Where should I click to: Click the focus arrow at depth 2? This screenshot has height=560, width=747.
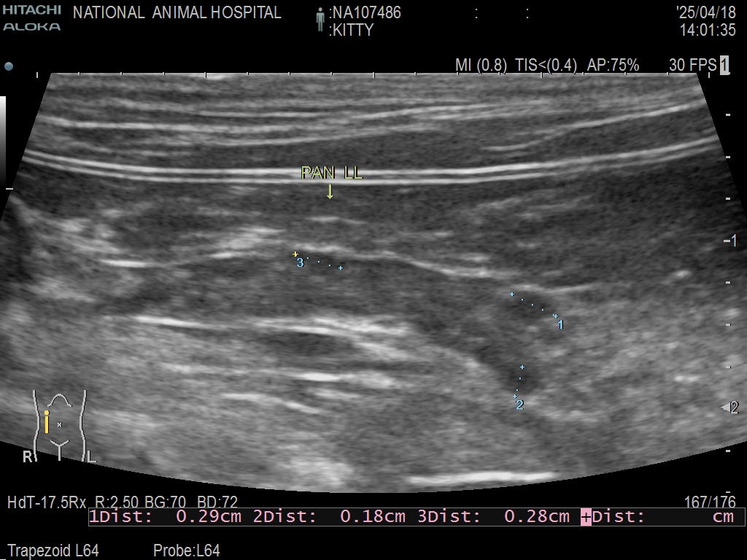tap(725, 407)
